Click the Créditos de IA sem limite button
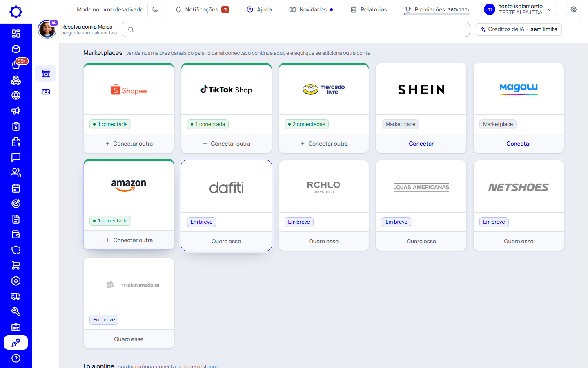The width and height of the screenshot is (588, 368). pos(518,29)
